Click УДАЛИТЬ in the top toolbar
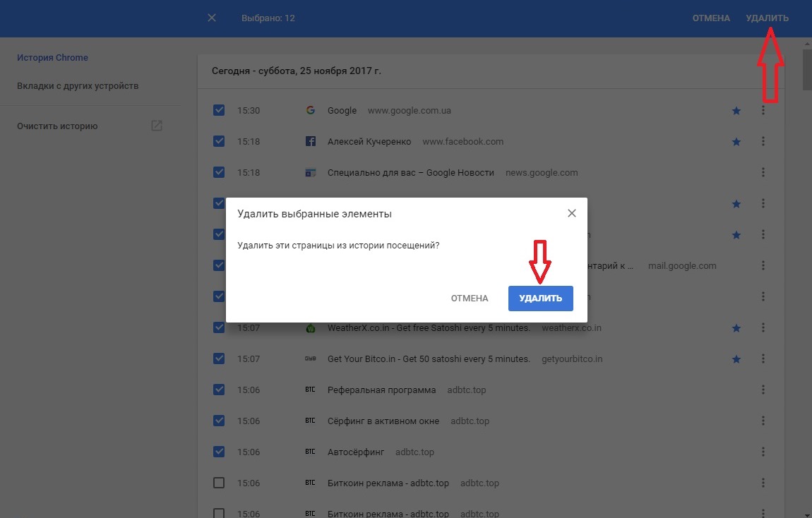Viewport: 812px width, 518px height. pos(767,18)
